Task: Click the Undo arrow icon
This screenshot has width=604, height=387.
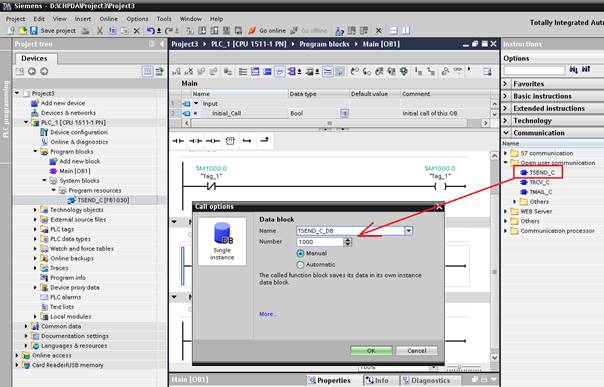Action: [151, 30]
